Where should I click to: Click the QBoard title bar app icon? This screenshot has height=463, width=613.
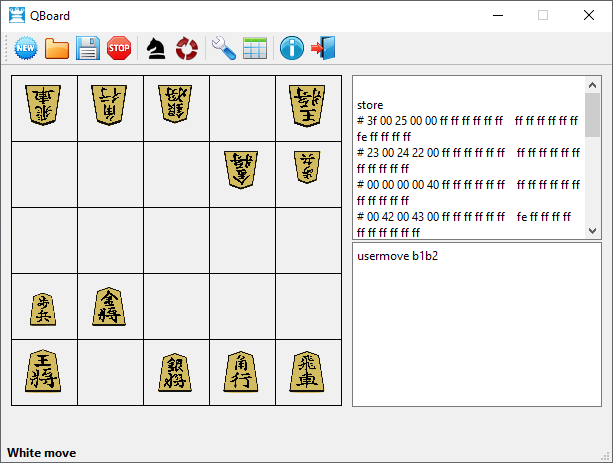pos(17,15)
